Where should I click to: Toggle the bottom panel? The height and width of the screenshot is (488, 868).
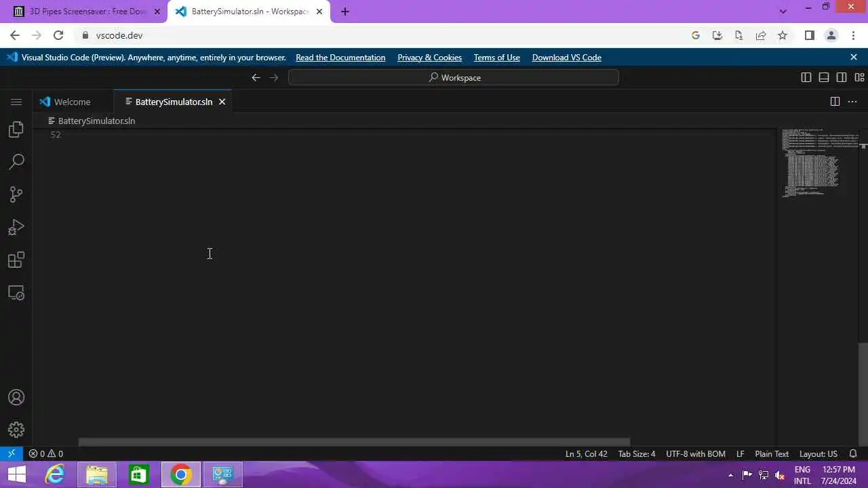click(x=824, y=77)
